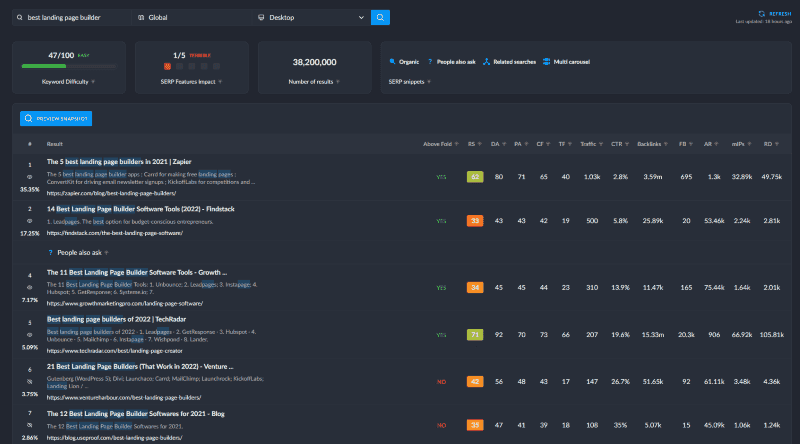Click the Preview Snapshot button

(56, 119)
